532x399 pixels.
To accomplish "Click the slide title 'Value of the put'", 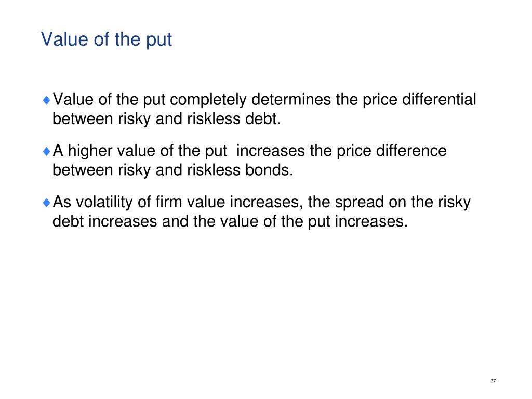I will pyautogui.click(x=107, y=39).
